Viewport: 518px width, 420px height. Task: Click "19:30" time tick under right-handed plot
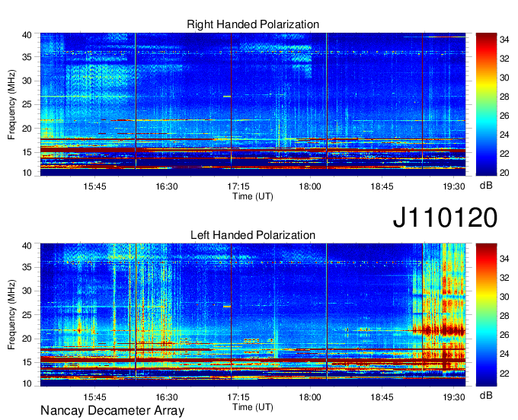[x=454, y=186]
